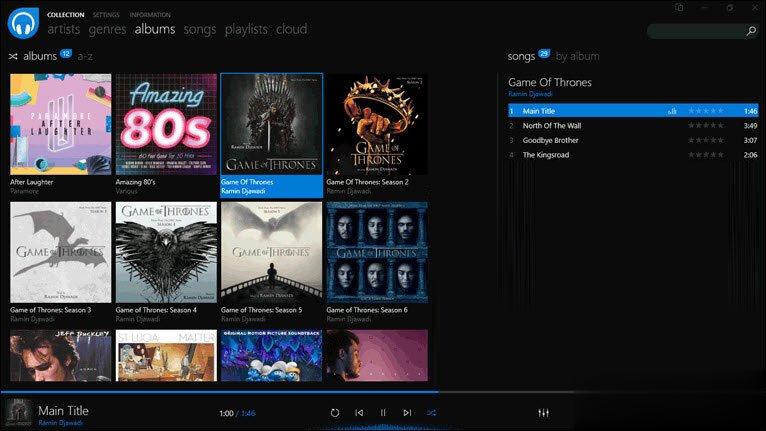The height and width of the screenshot is (431, 766).
Task: Toggle shuffle in playback controls
Action: (x=431, y=413)
